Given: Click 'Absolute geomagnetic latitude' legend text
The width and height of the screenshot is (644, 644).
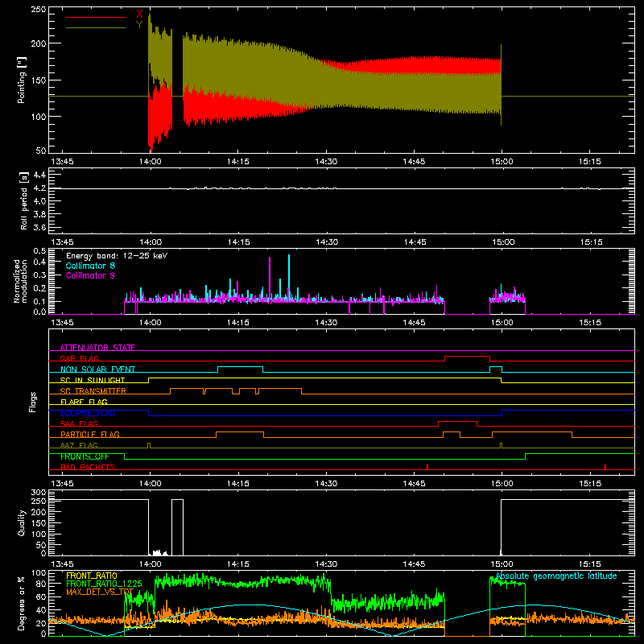Looking at the screenshot, I should (556, 576).
